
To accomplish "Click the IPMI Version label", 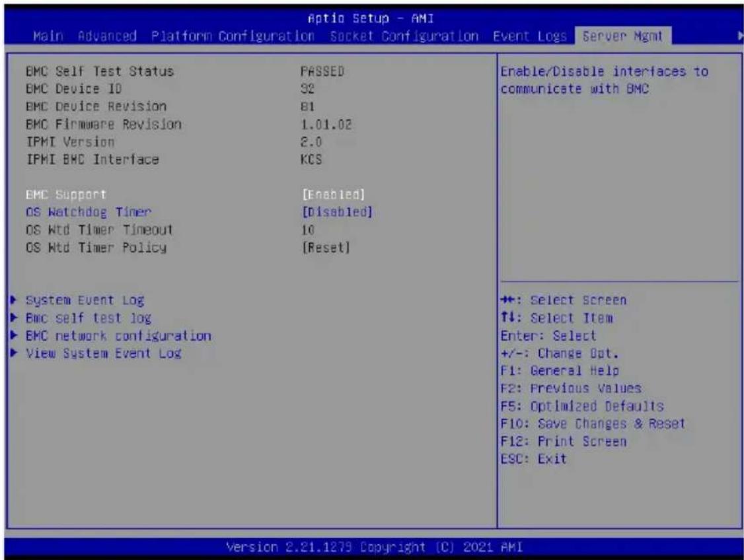I will [70, 142].
